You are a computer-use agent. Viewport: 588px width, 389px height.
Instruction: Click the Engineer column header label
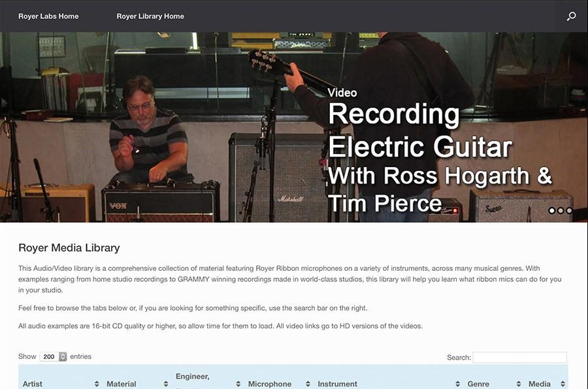tap(192, 376)
